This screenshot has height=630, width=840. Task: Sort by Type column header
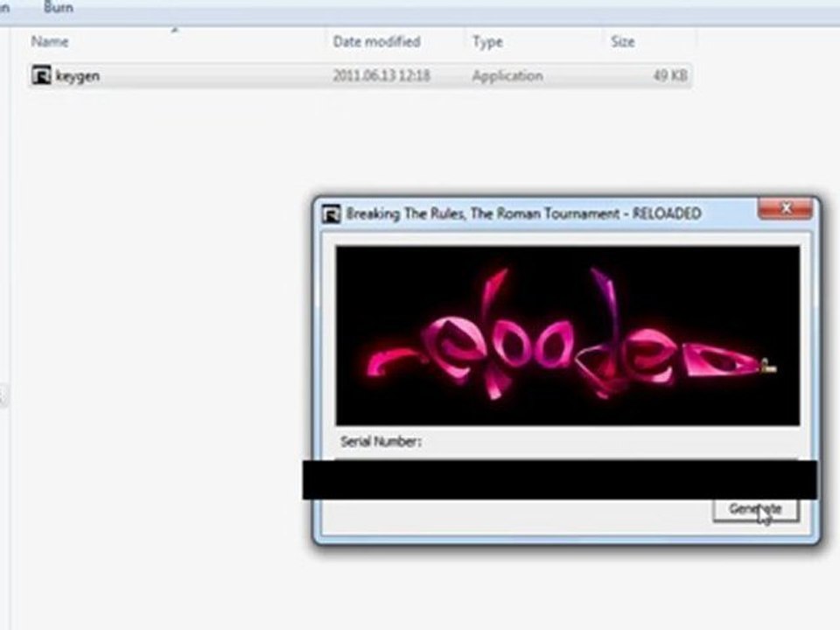click(x=487, y=42)
